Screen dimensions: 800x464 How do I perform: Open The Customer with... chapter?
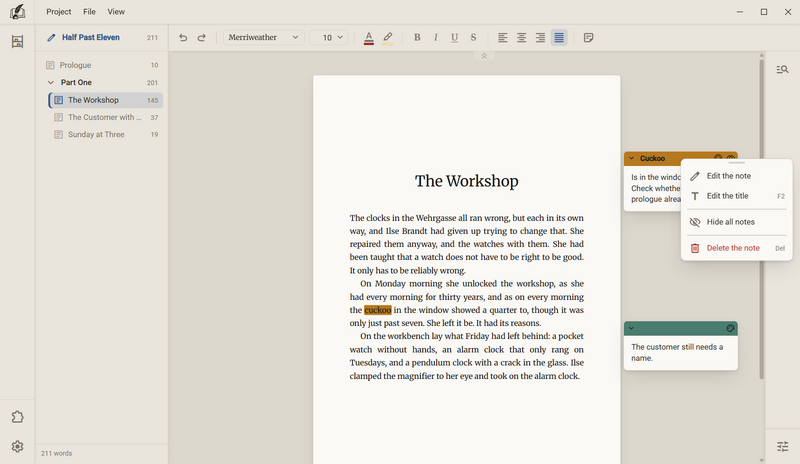point(106,117)
